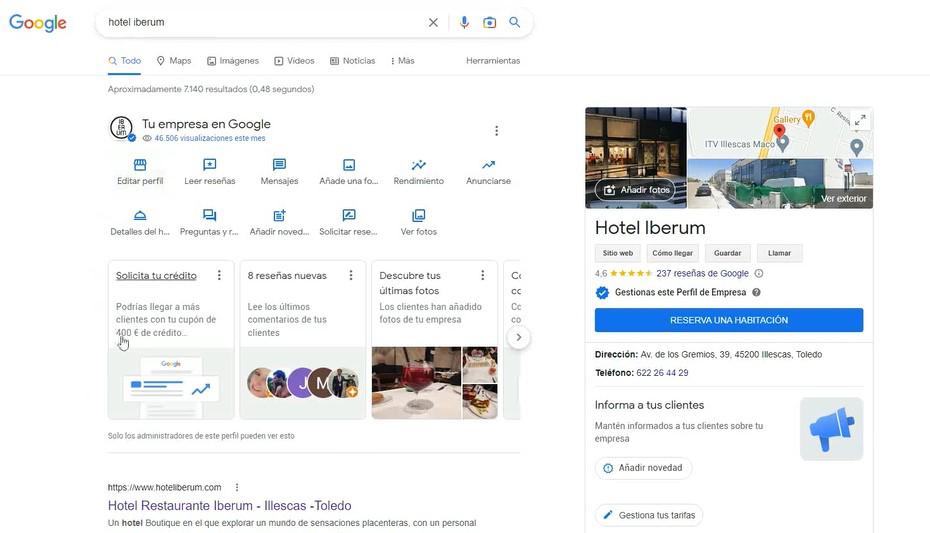Open 46.506 visualizaciones este mes link
The width and height of the screenshot is (930, 533).
pyautogui.click(x=210, y=138)
